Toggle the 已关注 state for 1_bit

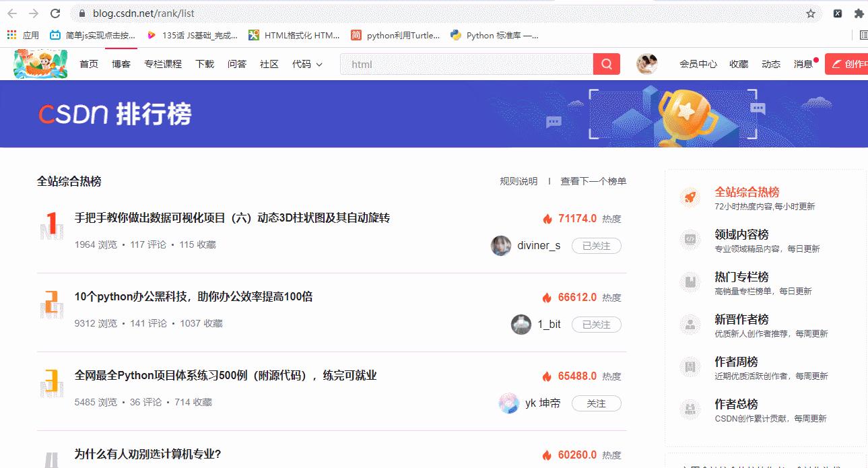(x=595, y=324)
